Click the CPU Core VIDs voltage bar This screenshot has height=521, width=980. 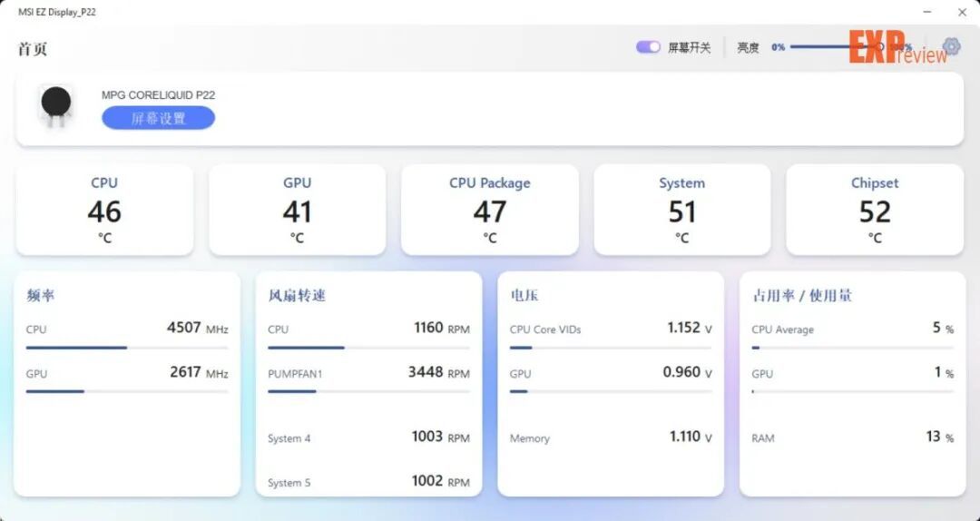click(x=611, y=348)
